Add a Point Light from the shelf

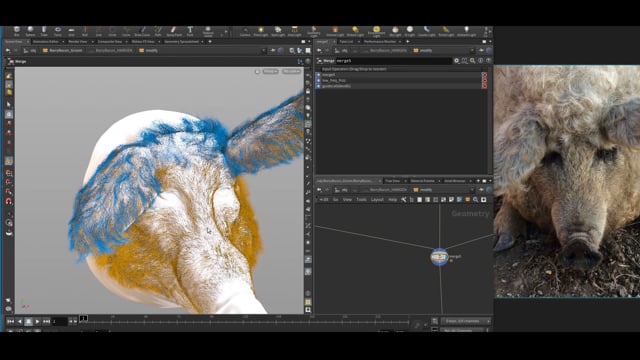pyautogui.click(x=261, y=31)
